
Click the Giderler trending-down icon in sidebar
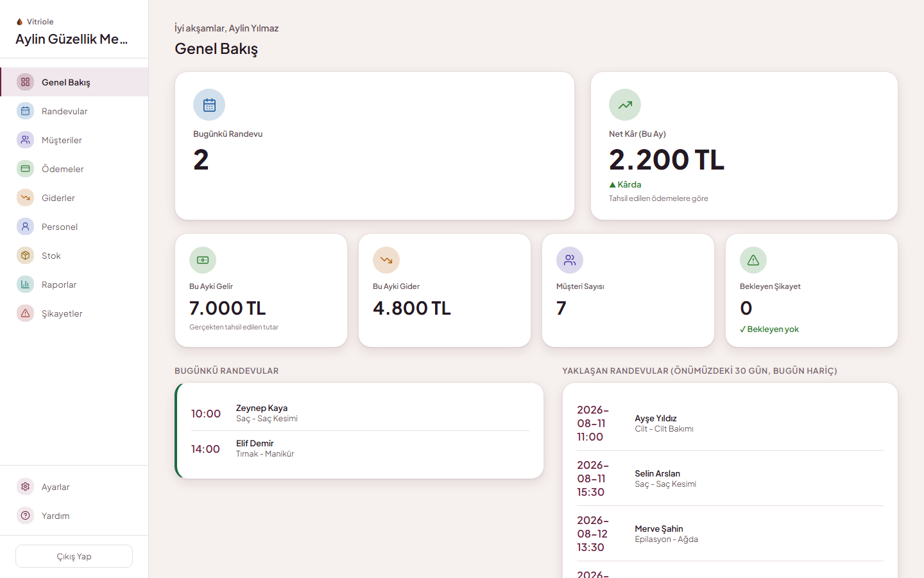(25, 198)
